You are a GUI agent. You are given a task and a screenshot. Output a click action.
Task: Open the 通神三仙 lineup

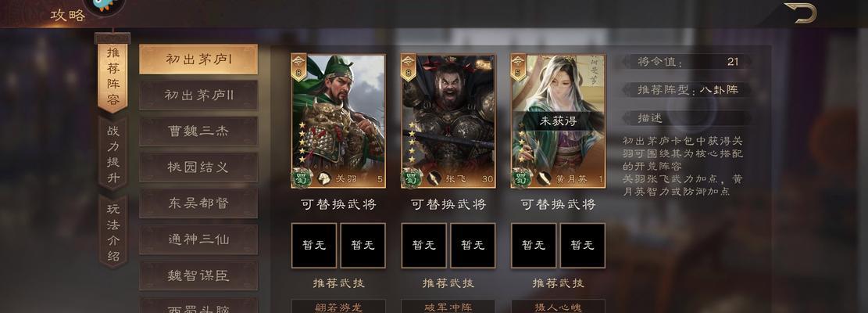pyautogui.click(x=198, y=239)
